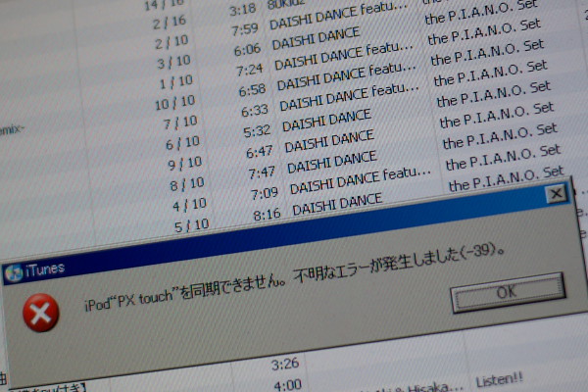Screen dimensions: 588x392
Task: Select track row numbered 8 / 10
Action: (x=187, y=184)
